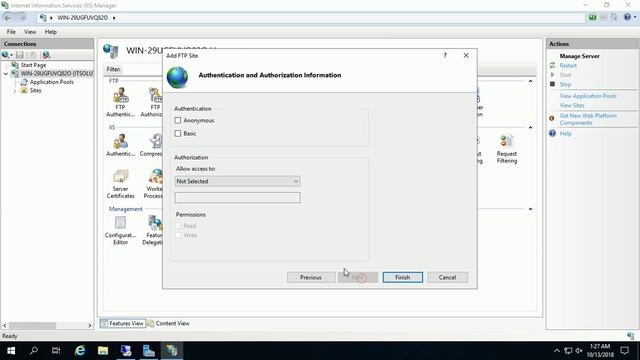640x360 pixels.
Task: Click the volume icon in system tray
Action: pyautogui.click(x=579, y=351)
